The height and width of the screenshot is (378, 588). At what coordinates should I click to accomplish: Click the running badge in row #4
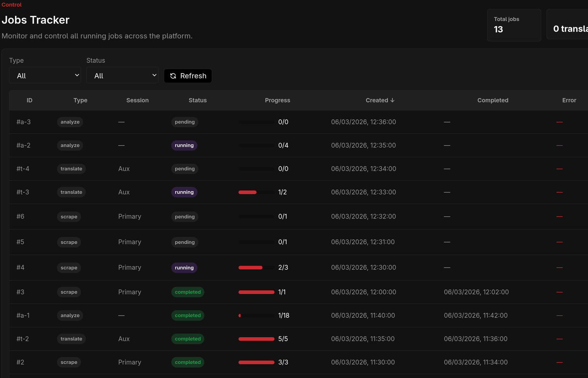[184, 268]
